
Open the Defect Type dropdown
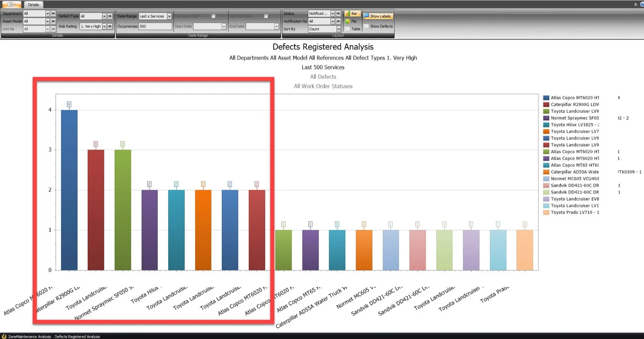tap(104, 16)
